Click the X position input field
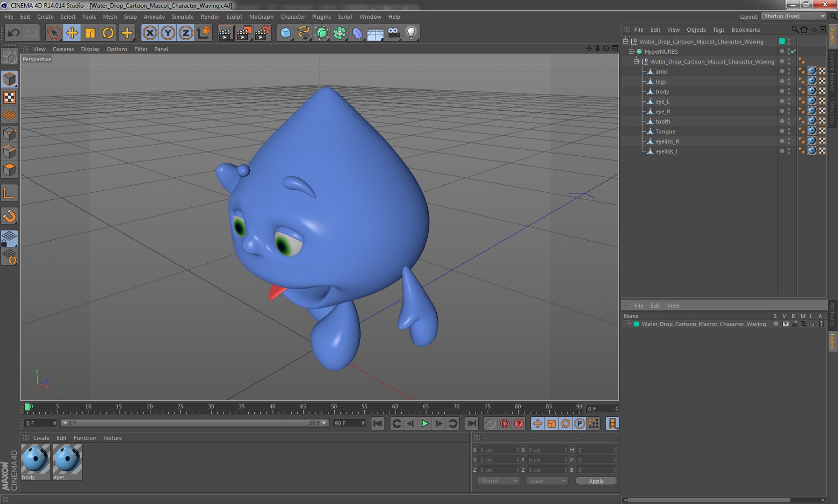 click(x=498, y=450)
